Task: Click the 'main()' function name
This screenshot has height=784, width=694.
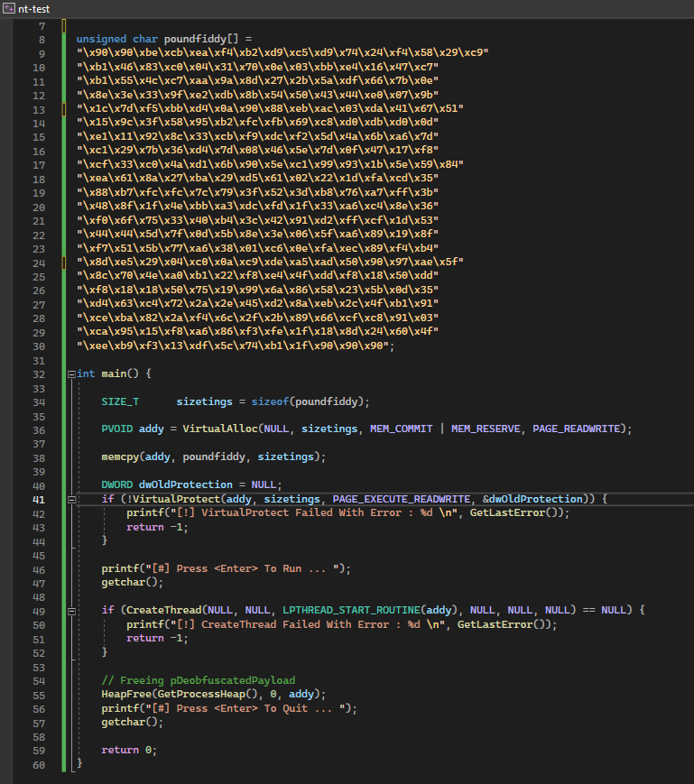Action: click(x=120, y=374)
